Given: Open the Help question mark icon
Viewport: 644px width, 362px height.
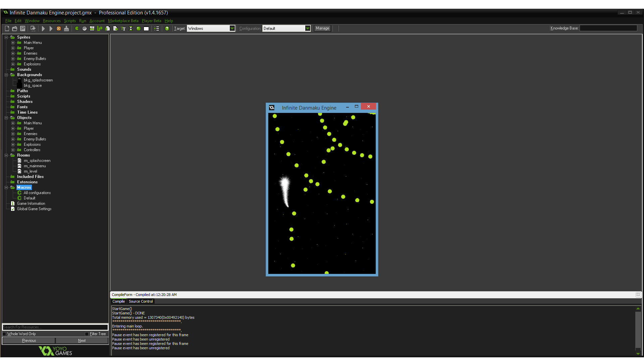Looking at the screenshot, I should click(x=167, y=28).
